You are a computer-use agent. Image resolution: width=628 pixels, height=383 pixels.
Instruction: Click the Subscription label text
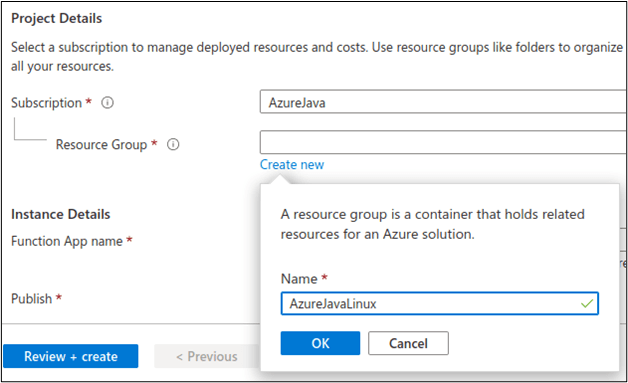46,103
